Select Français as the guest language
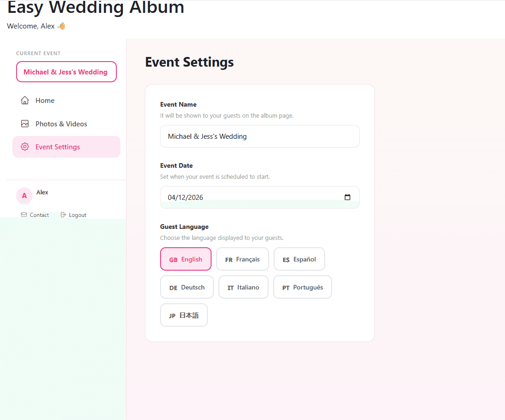Image resolution: width=505 pixels, height=420 pixels. pos(242,259)
